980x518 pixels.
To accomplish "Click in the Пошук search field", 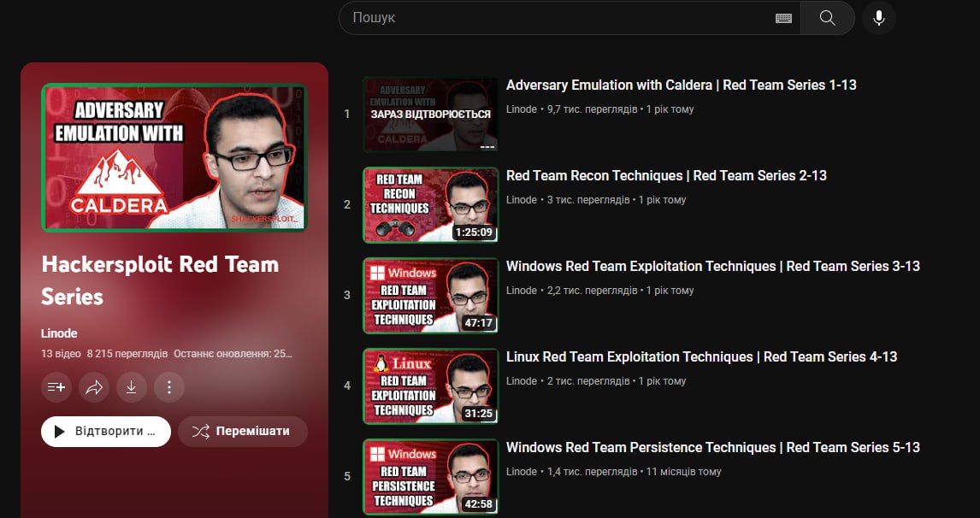I will tap(556, 18).
